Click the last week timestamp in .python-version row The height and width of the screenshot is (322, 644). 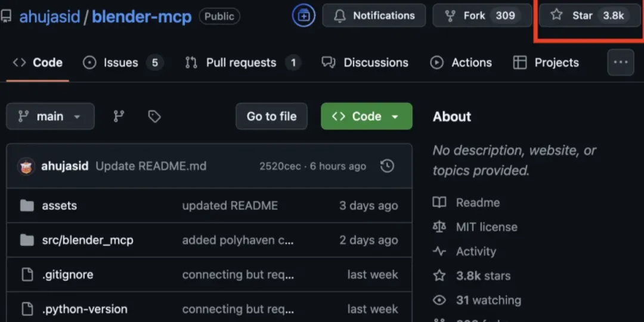point(373,309)
